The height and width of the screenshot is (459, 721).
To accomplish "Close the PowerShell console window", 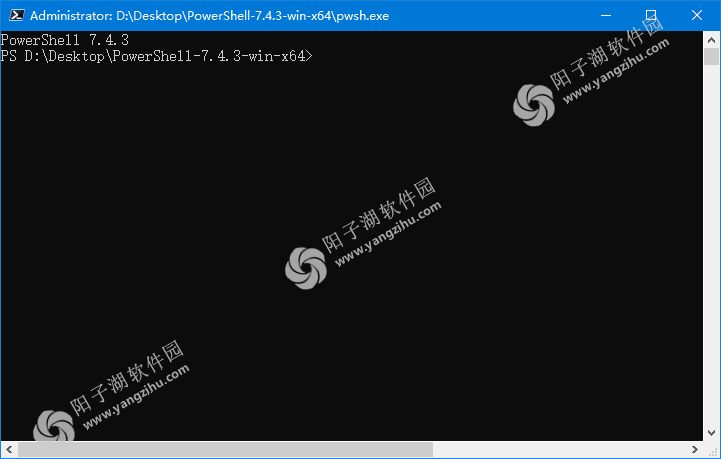I will click(x=697, y=16).
